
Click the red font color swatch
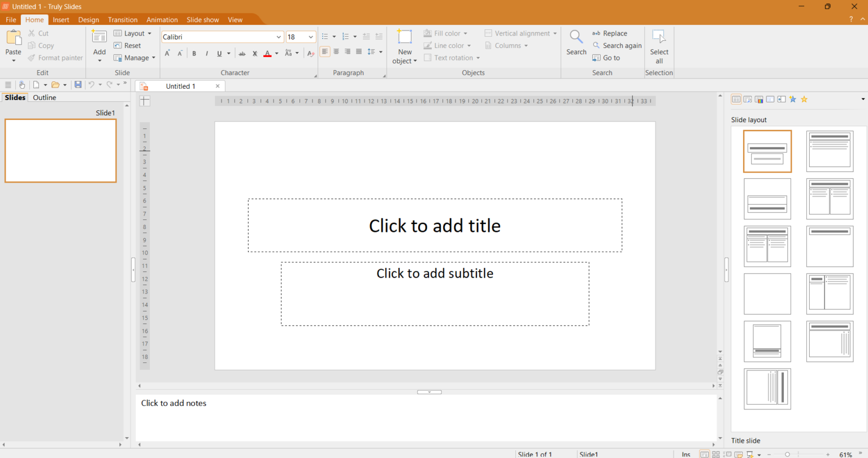click(x=267, y=54)
